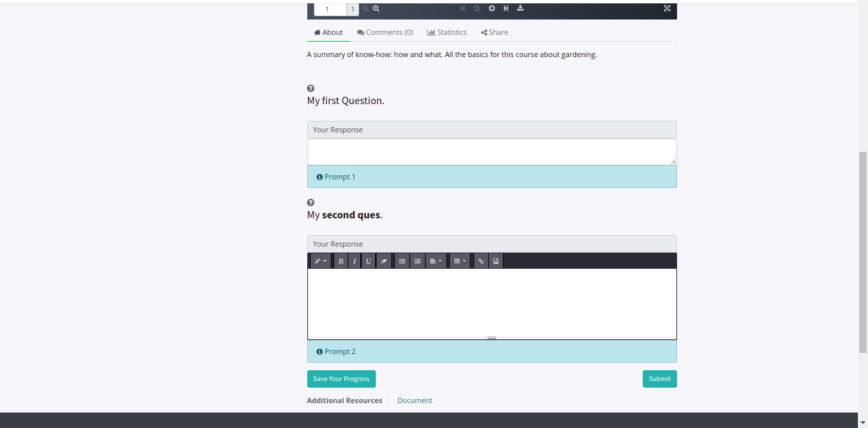Insert a link in the editor
868x428 pixels.
coord(480,261)
